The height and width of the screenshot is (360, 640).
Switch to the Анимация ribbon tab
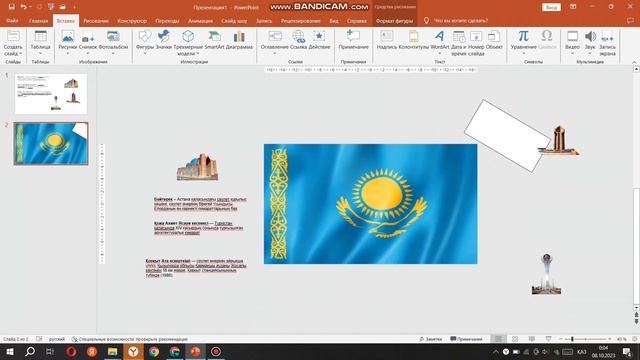click(200, 20)
